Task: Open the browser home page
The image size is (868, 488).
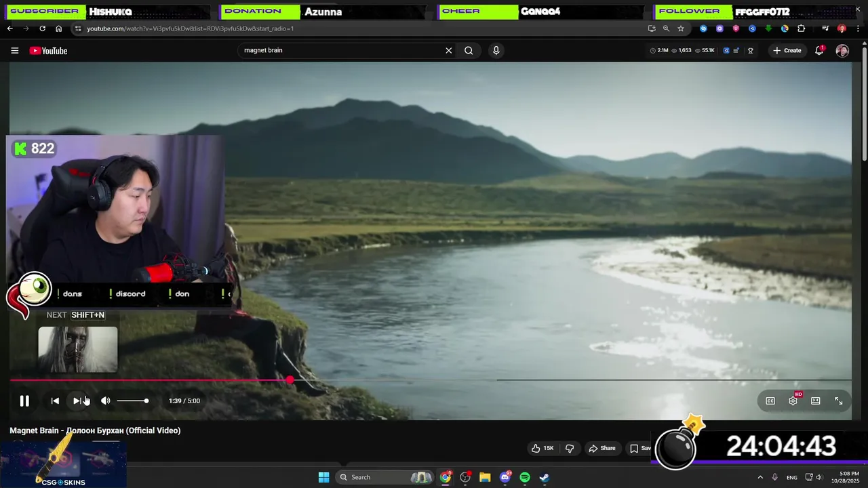Action: coord(58,28)
